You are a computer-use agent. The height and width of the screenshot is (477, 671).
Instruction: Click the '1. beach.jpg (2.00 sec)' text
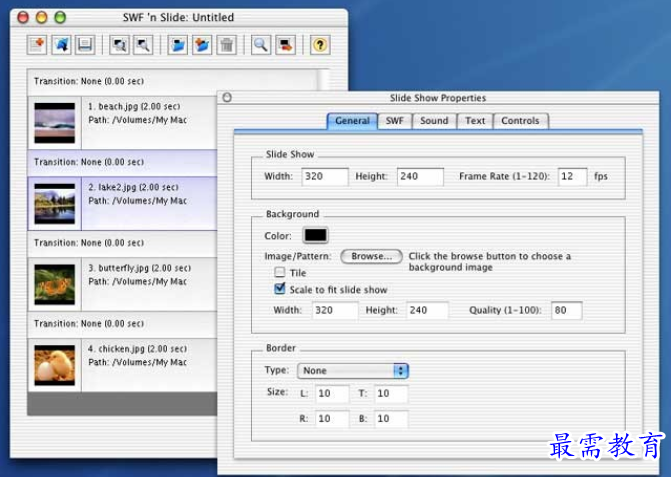coord(134,107)
